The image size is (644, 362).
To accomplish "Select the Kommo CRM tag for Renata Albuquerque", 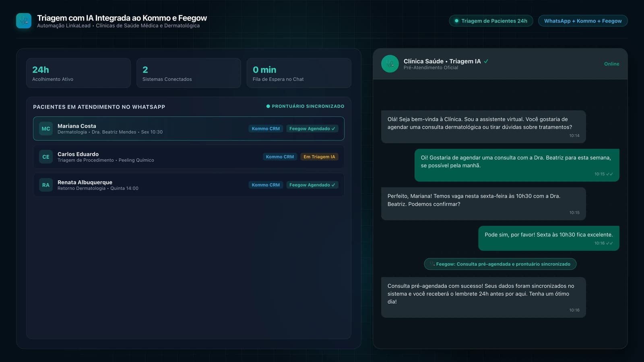I will point(266,185).
